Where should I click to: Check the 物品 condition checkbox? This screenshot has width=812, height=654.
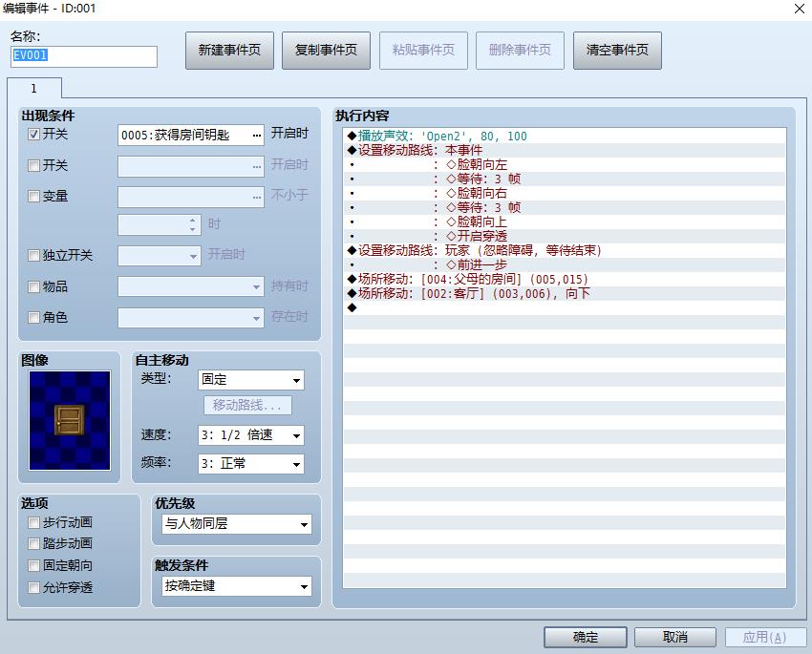tap(33, 286)
